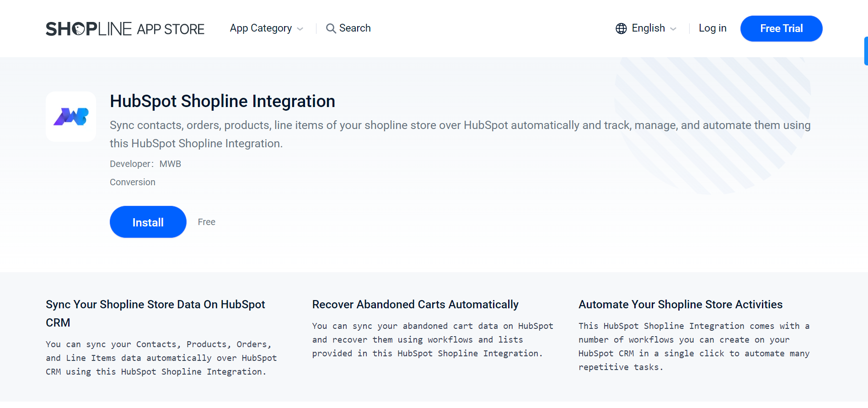Screen dimensions: 868x408
Task: Open the Conversion category link
Action: [x=133, y=182]
